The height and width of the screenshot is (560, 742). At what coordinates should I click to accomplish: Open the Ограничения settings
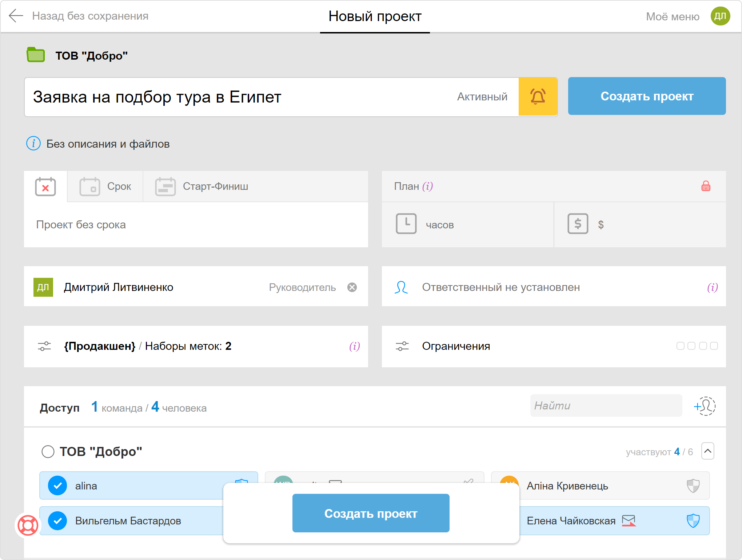(554, 347)
